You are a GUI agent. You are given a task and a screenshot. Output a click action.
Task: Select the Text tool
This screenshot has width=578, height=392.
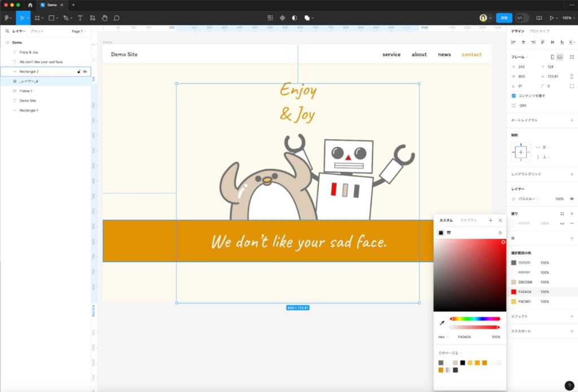(x=80, y=17)
